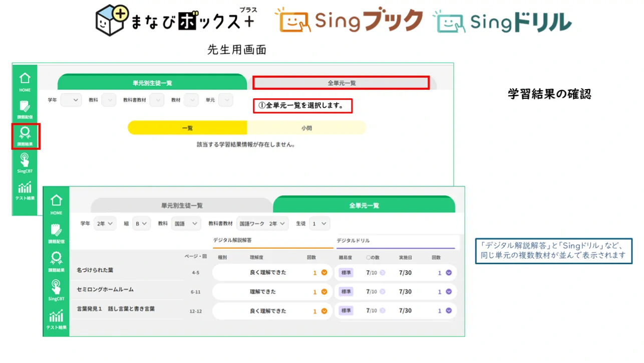This screenshot has height=363, width=644.
Task: Open the 教科書教材 dropdown showing 国語ワーク 2年
Action: click(262, 224)
